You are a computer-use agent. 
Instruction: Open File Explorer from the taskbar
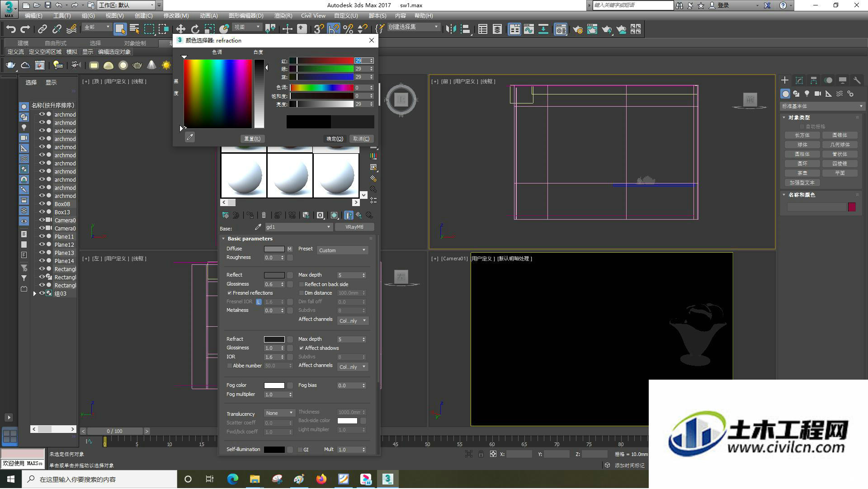(255, 479)
